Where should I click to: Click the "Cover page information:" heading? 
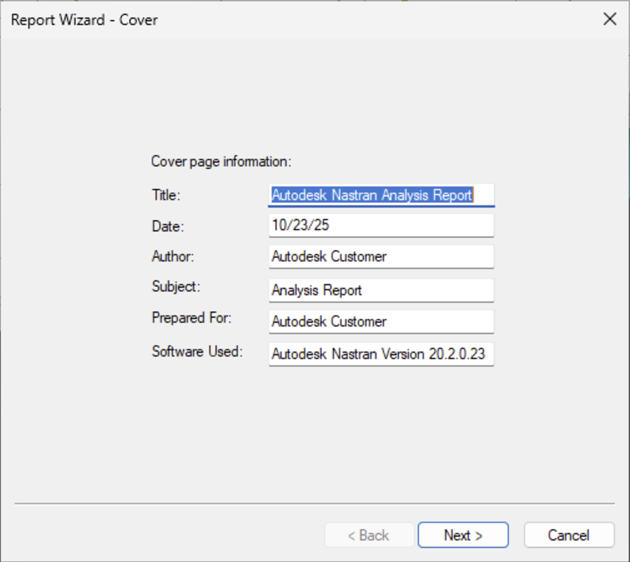click(x=221, y=161)
